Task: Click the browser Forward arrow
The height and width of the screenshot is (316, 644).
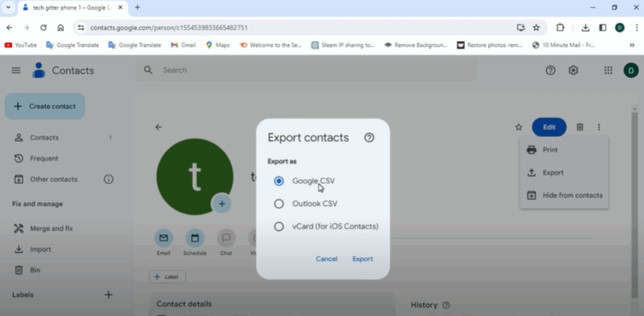Action: point(26,28)
